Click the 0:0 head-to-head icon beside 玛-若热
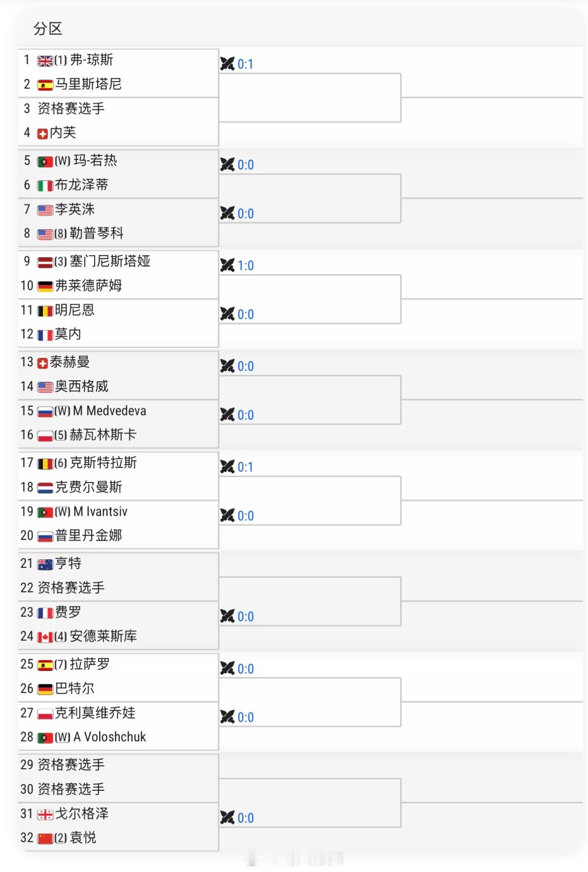 tap(235, 164)
